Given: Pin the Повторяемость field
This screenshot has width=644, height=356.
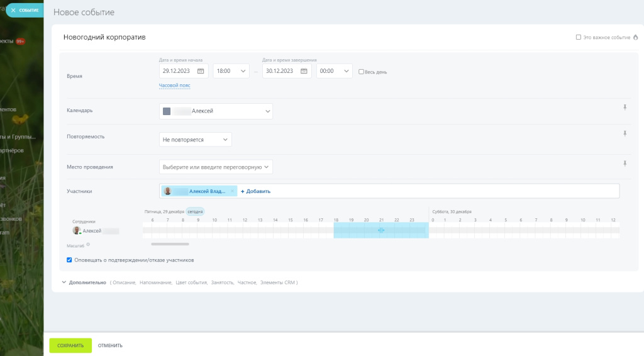Looking at the screenshot, I should (625, 134).
